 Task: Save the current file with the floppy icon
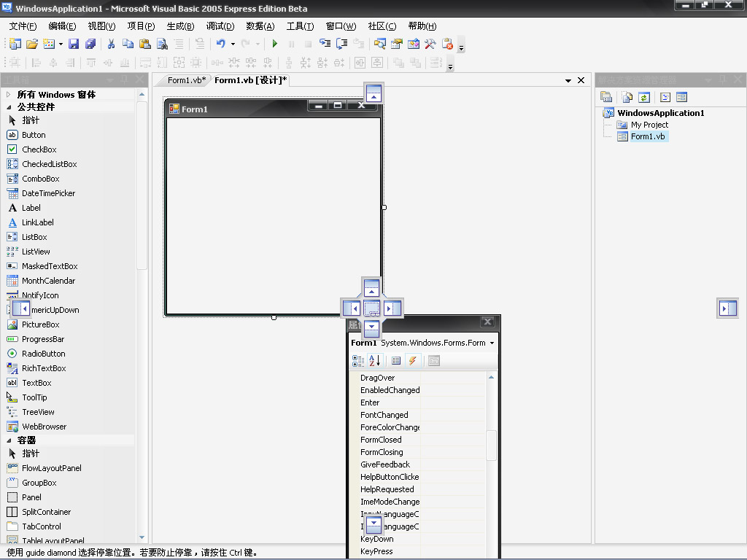point(74,44)
